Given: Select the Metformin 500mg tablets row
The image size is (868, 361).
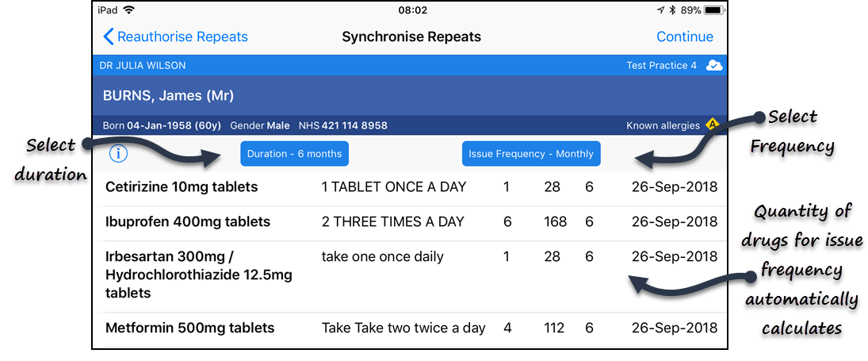Looking at the screenshot, I should [x=189, y=328].
